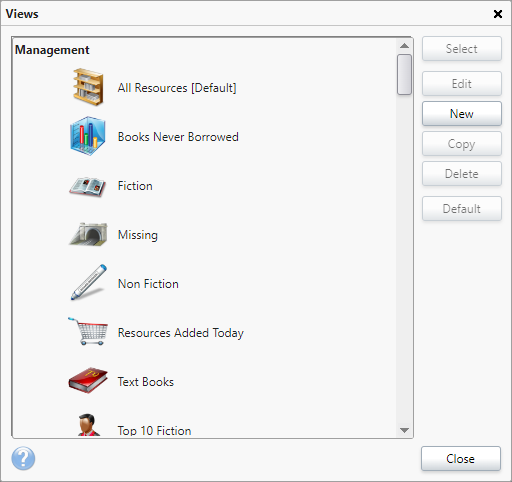Click the scrollbar down arrow
The image size is (512, 482).
404,430
